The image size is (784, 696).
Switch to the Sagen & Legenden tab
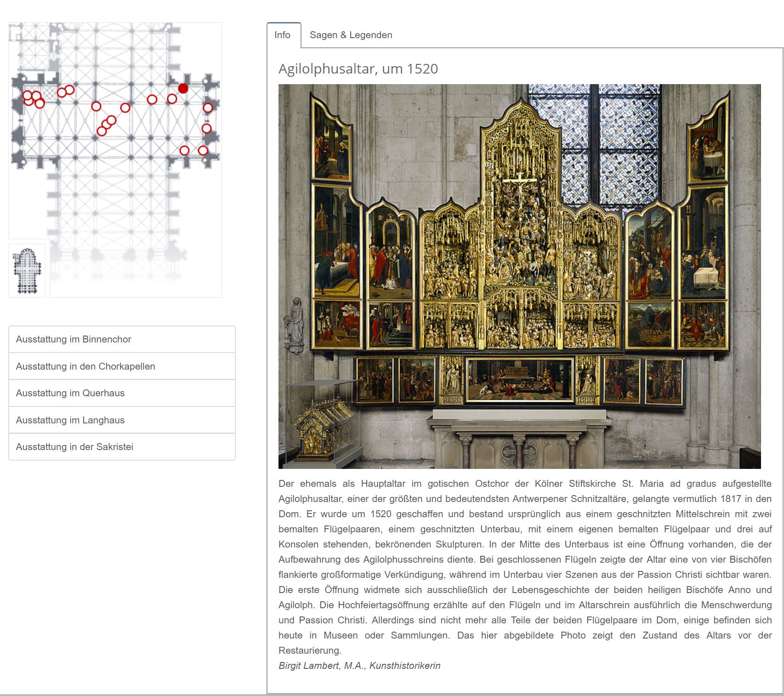pyautogui.click(x=351, y=35)
